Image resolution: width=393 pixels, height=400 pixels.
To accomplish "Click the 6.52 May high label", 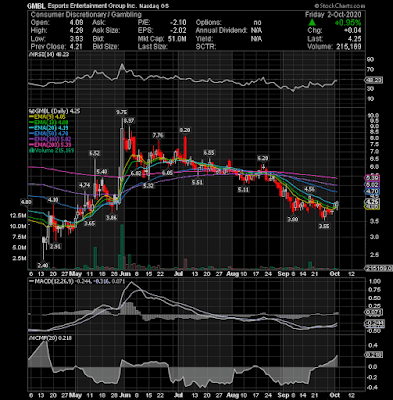I will coord(94,153).
